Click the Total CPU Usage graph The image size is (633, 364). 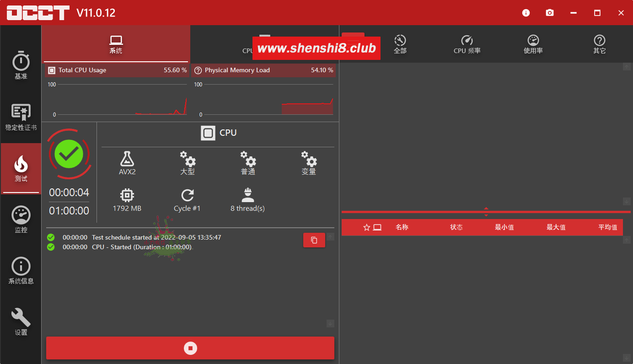pos(117,99)
